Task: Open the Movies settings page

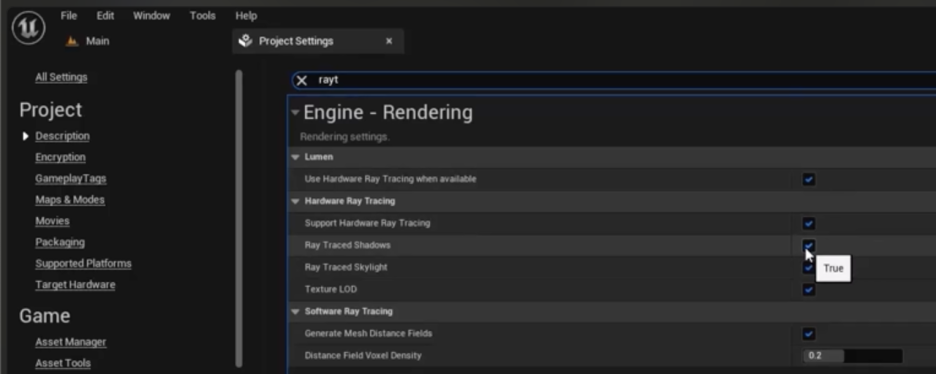Action: coord(53,221)
